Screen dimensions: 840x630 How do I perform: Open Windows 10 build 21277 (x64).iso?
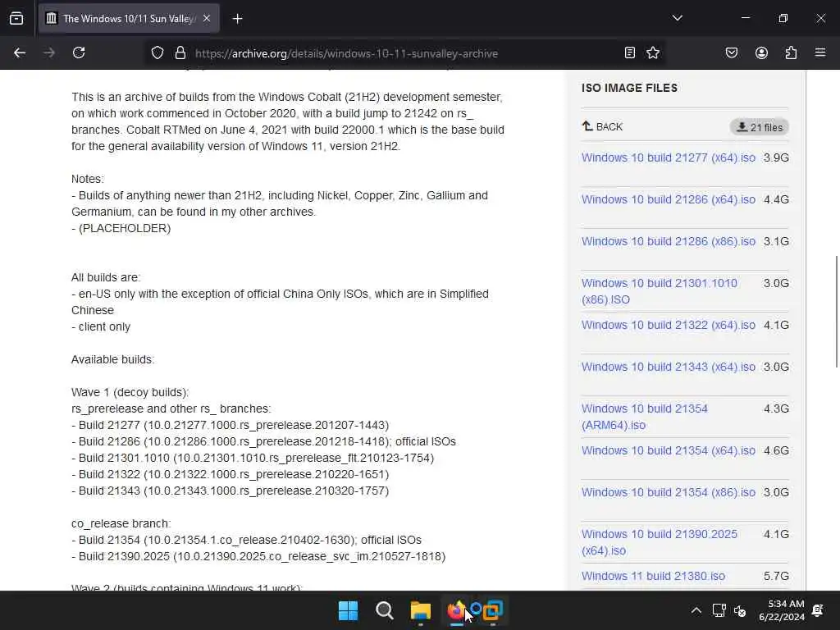(x=668, y=157)
